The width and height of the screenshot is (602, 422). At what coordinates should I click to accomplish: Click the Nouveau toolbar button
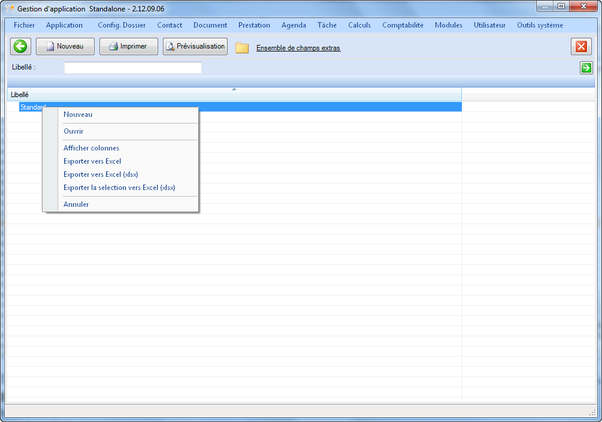click(x=65, y=47)
